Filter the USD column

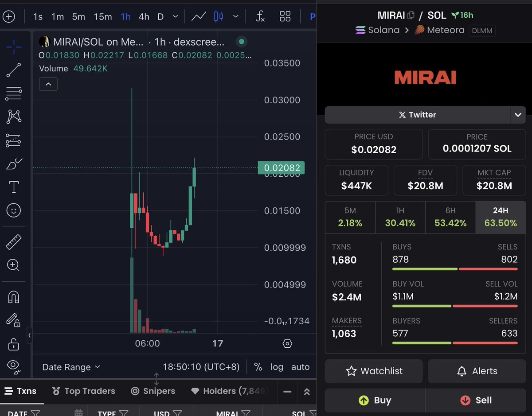tap(177, 413)
